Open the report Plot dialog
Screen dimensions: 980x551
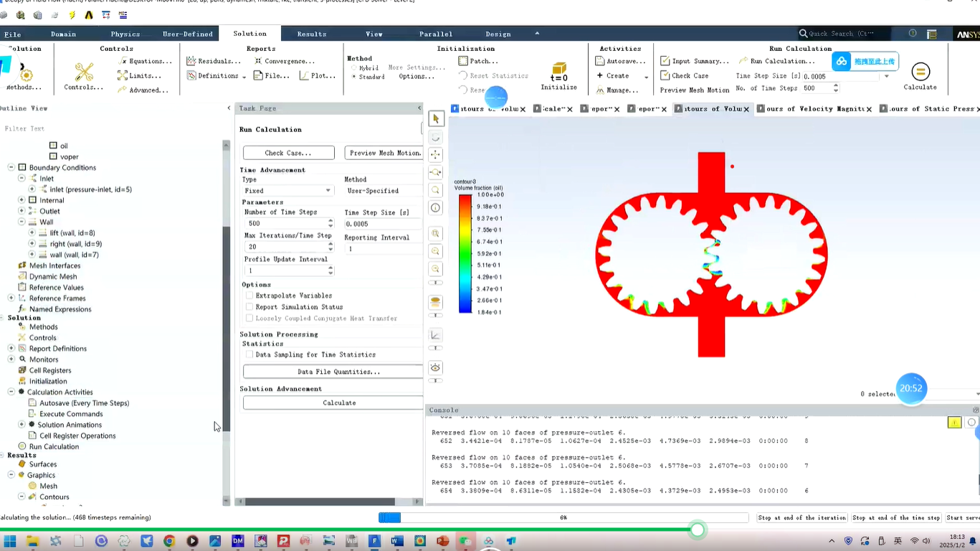pos(318,75)
